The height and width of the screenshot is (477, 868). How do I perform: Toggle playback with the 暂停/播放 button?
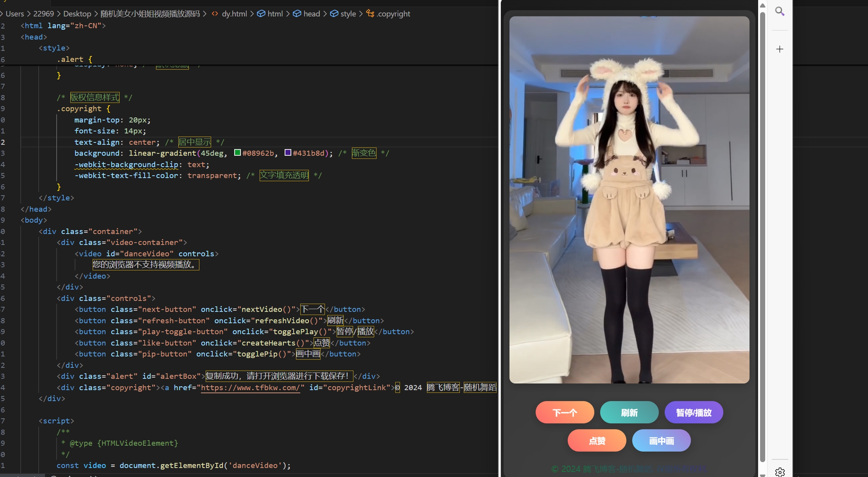[x=694, y=412]
